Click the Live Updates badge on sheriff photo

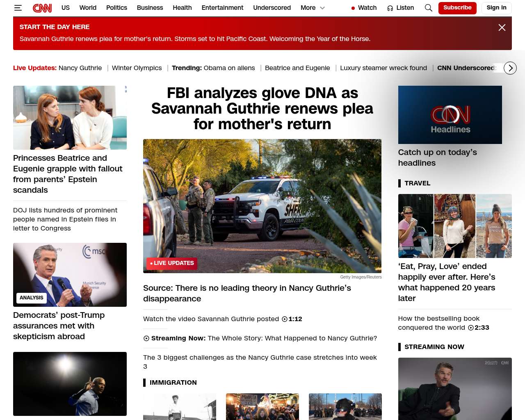tap(172, 263)
